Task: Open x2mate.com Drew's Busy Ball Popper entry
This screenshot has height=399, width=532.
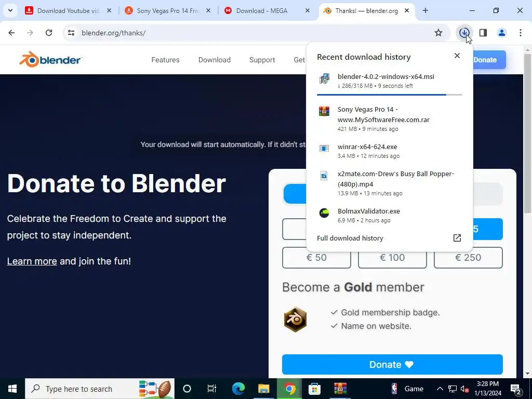Action: click(x=389, y=183)
